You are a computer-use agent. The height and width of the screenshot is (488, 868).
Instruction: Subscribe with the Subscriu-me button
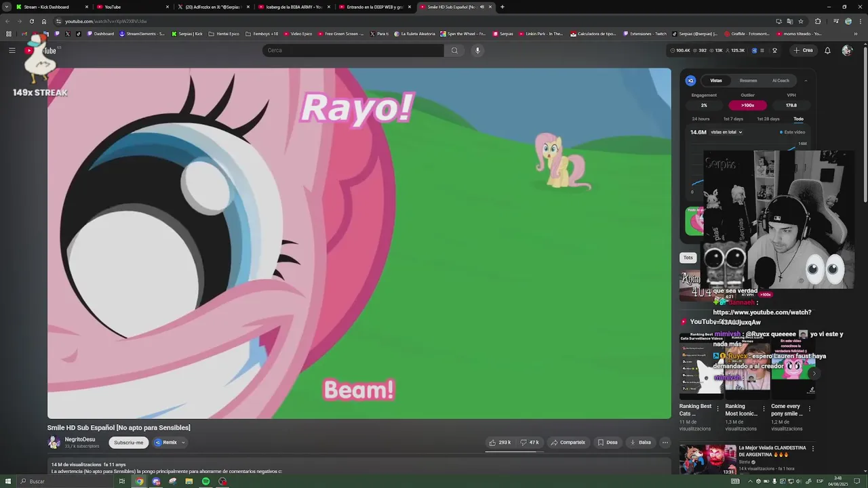129,443
